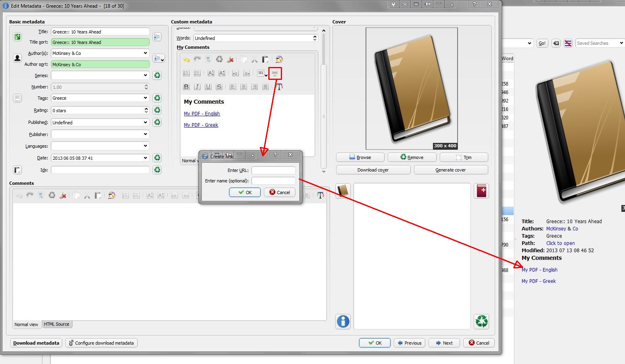Viewport: 625px width, 364px height.
Task: Toggle strikethrough in My Comments
Action: tap(219, 87)
